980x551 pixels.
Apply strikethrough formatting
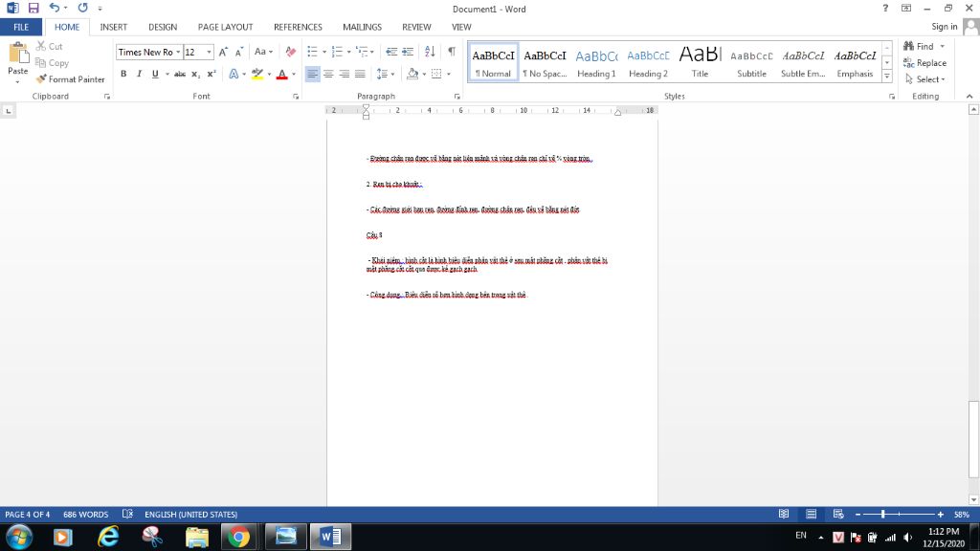pyautogui.click(x=180, y=74)
